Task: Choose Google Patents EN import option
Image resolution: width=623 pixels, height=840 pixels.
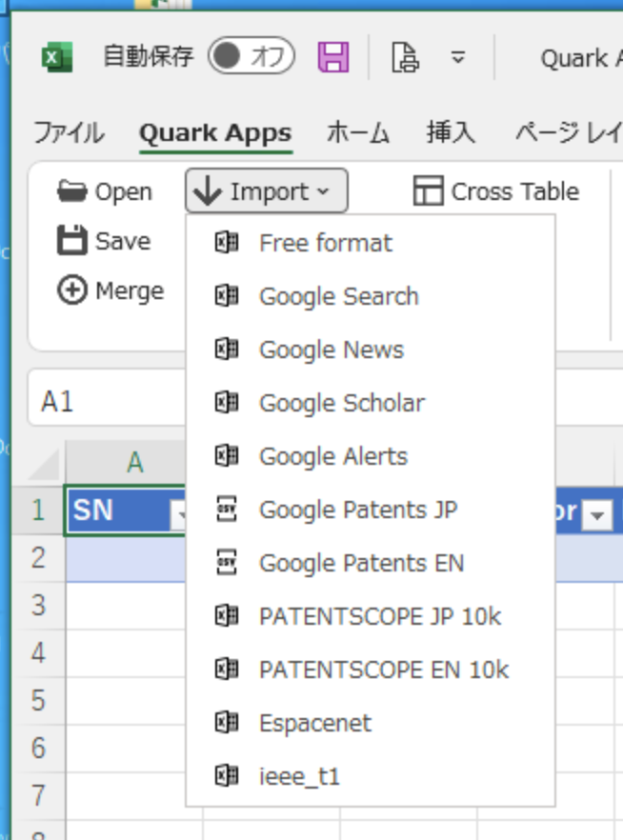Action: [371, 563]
